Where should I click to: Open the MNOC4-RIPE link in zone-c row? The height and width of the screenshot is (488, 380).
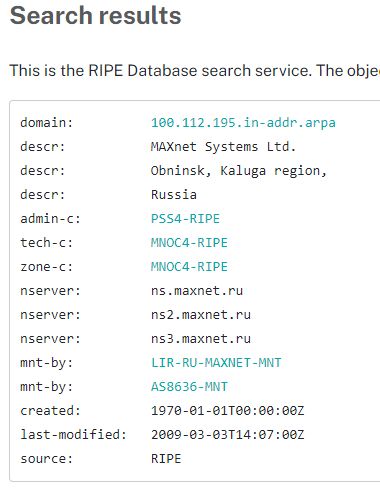[x=189, y=267]
